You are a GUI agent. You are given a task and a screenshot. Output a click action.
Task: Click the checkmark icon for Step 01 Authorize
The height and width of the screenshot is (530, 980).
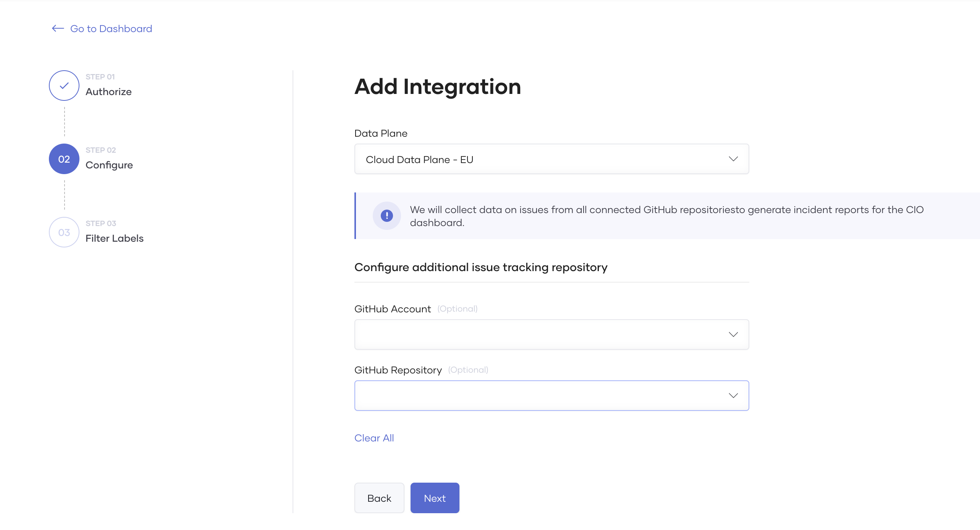click(64, 85)
